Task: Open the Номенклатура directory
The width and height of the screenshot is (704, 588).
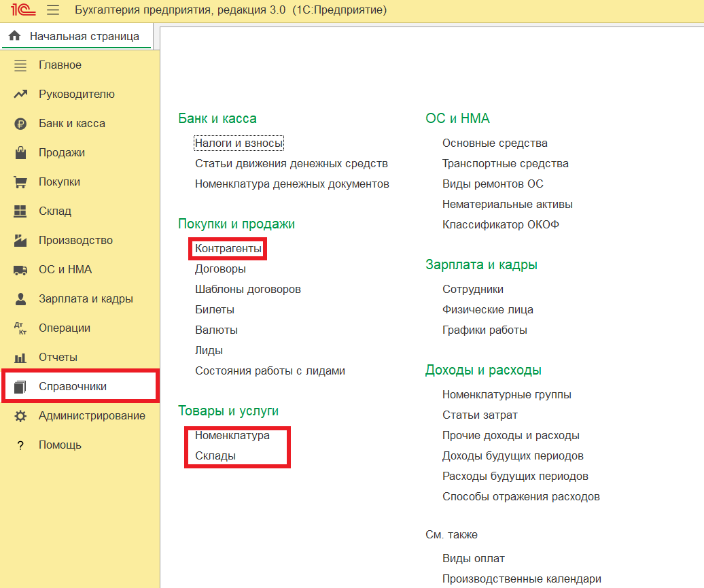Action: point(232,436)
